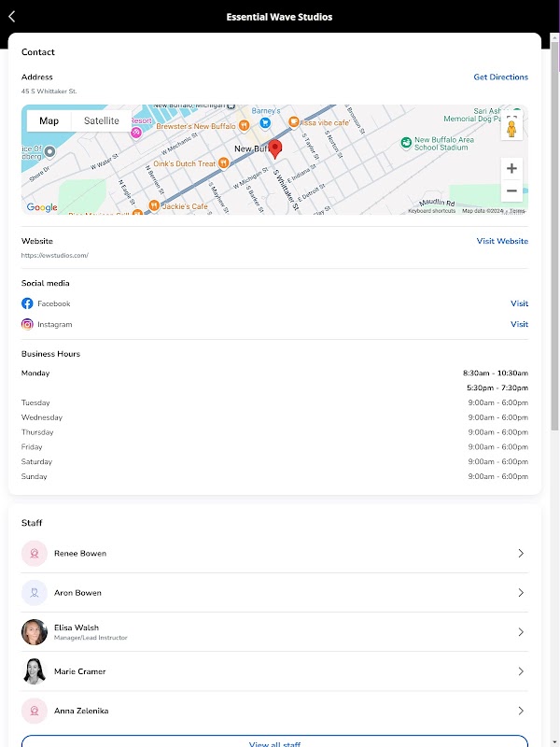Click the Tuesday business hours row
The image size is (560, 747).
pyautogui.click(x=274, y=402)
